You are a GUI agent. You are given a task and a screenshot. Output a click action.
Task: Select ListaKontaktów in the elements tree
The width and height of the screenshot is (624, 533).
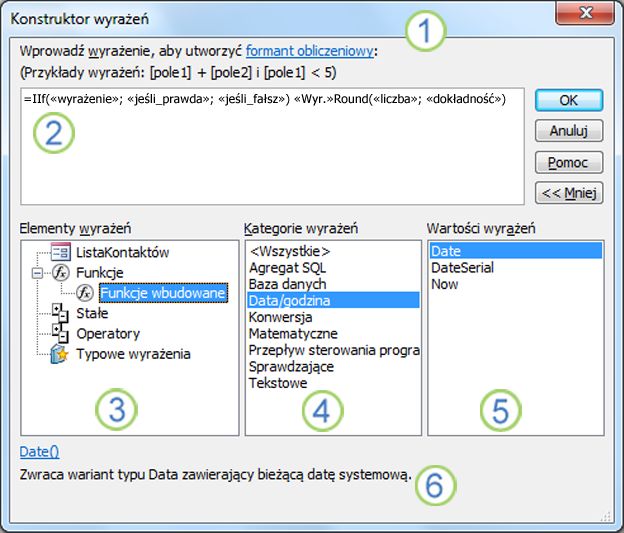pyautogui.click(x=123, y=252)
